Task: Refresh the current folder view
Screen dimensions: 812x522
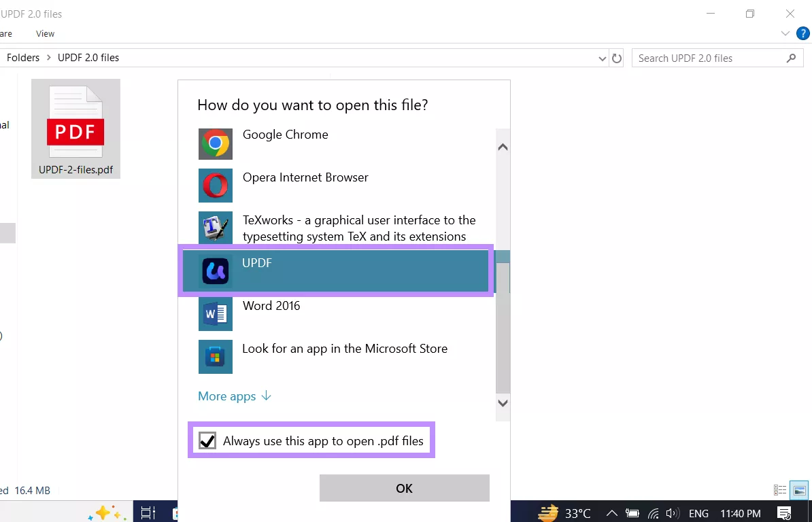Action: [617, 58]
